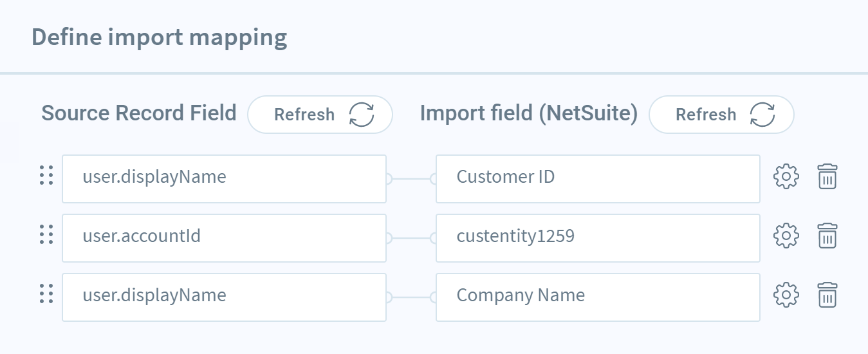Delete the Customer ID mapping row
This screenshot has height=354, width=868.
point(827,176)
